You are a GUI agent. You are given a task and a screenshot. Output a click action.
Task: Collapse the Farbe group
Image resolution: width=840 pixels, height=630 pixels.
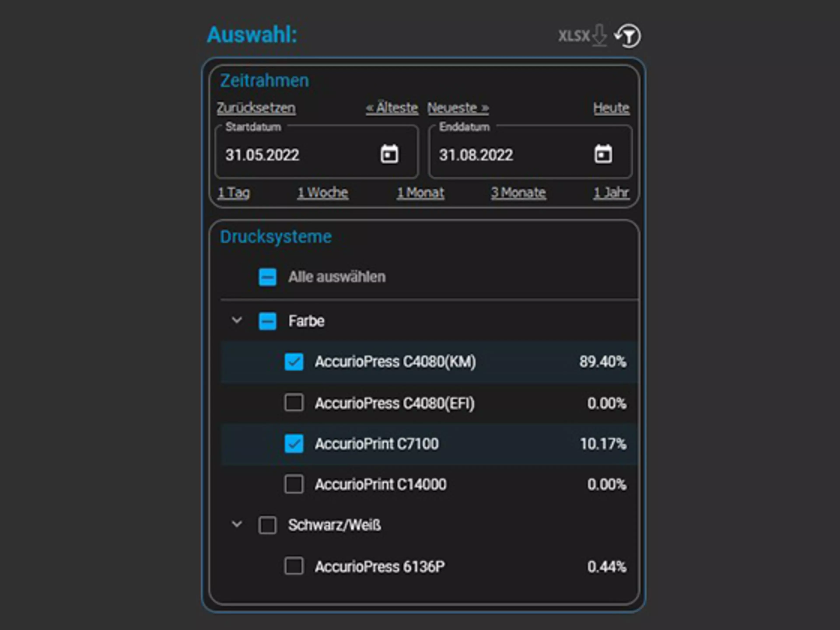(x=237, y=320)
